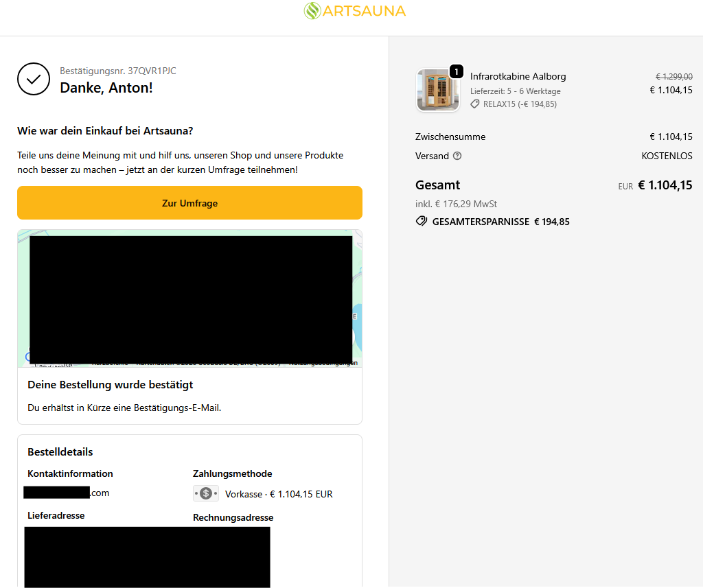Click the 'RELAX15 (-€ 194,85)' discount code text
Image resolution: width=703 pixels, height=588 pixels.
tap(520, 104)
